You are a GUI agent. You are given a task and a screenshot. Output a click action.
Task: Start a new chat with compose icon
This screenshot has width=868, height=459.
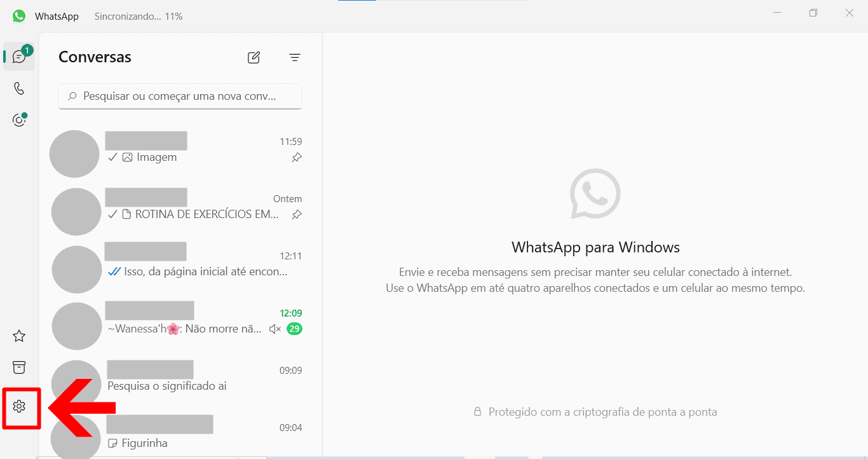point(254,57)
